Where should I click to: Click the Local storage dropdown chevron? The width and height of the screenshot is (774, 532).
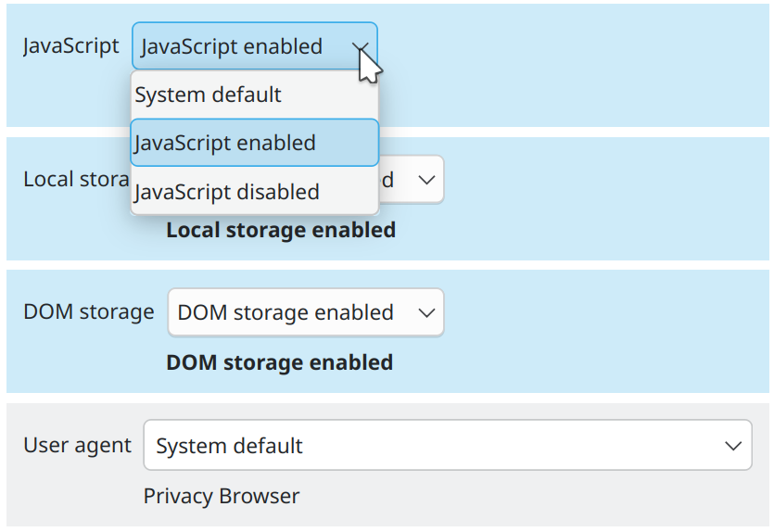pos(426,180)
